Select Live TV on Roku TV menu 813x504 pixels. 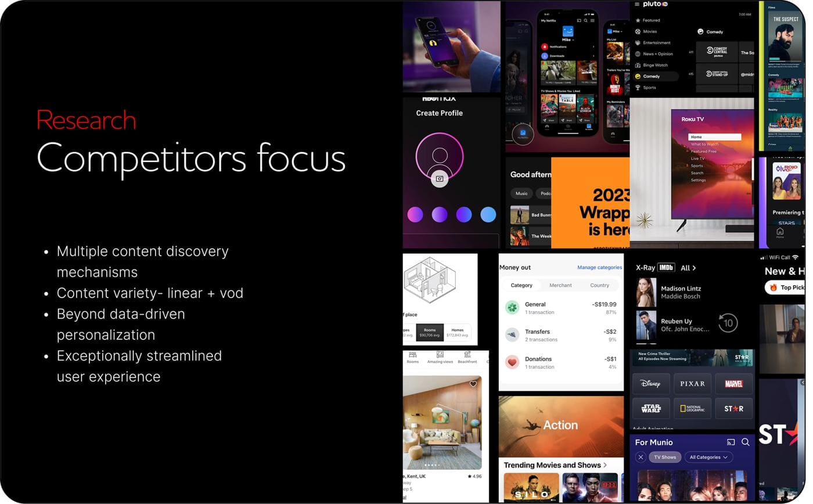point(697,159)
